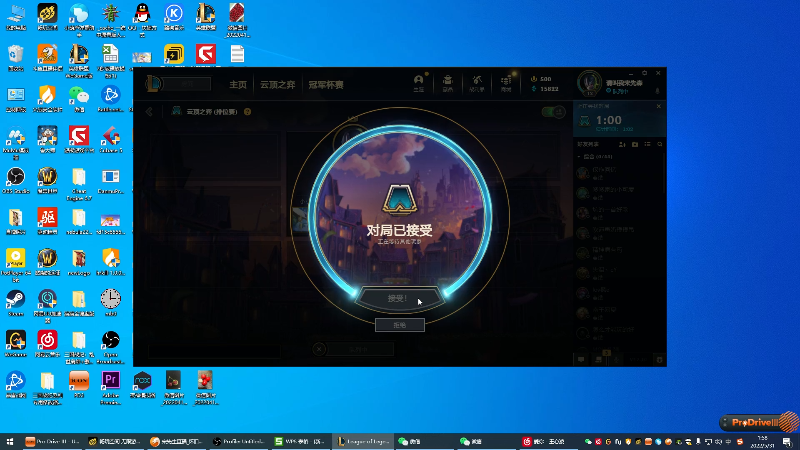Viewport: 800px width, 450px height.
Task: Click the yellow help icon beside lobby title
Action: [x=247, y=112]
